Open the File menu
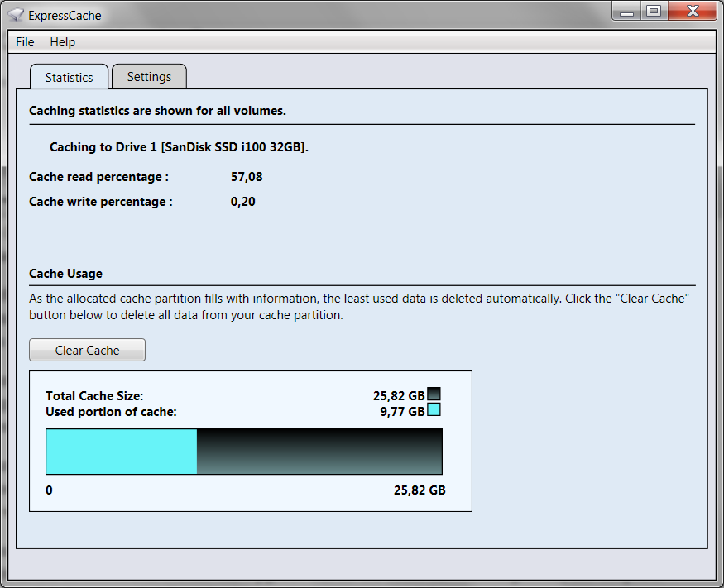The height and width of the screenshot is (588, 724). 25,42
